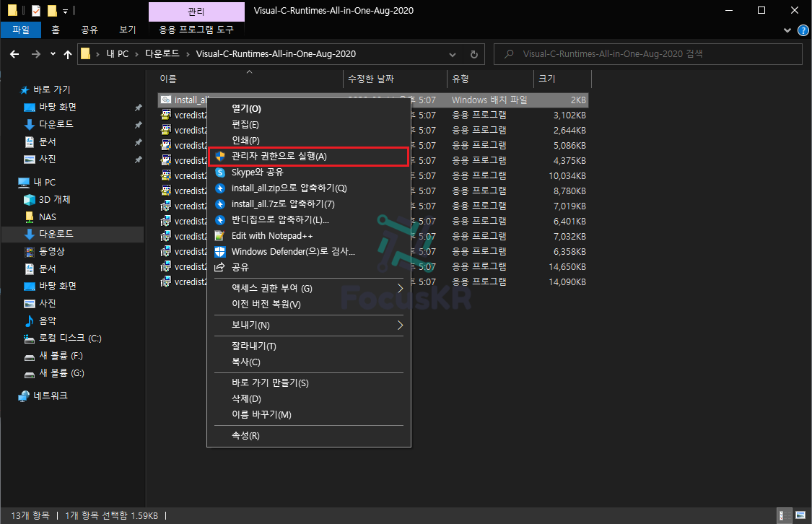The width and height of the screenshot is (812, 524).
Task: Expand 보내기(N) submenu
Action: (309, 326)
